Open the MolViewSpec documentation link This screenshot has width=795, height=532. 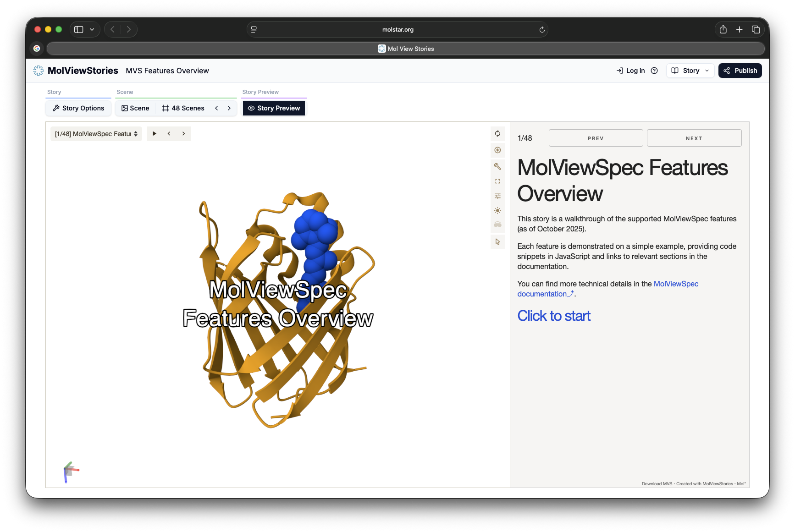coord(675,284)
